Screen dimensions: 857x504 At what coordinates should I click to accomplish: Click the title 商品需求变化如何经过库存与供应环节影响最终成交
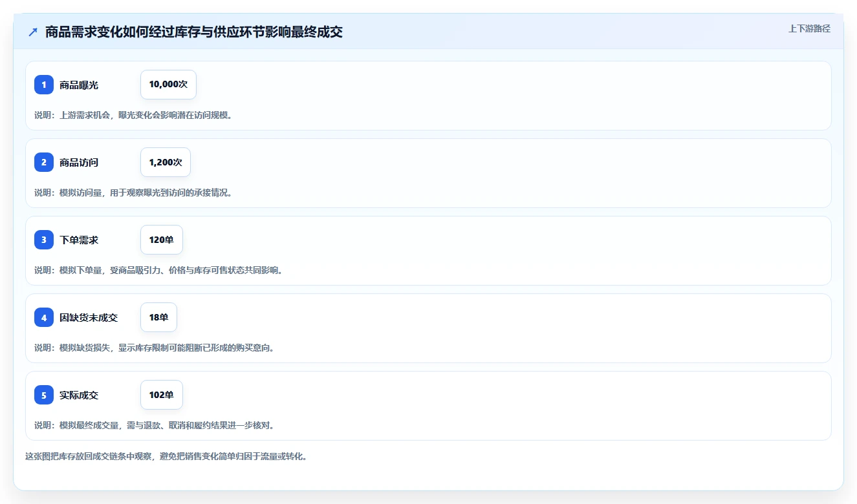coord(194,32)
